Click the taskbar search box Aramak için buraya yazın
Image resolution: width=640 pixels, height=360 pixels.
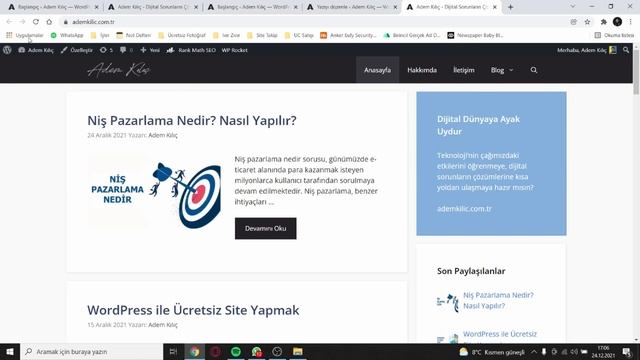point(91,351)
